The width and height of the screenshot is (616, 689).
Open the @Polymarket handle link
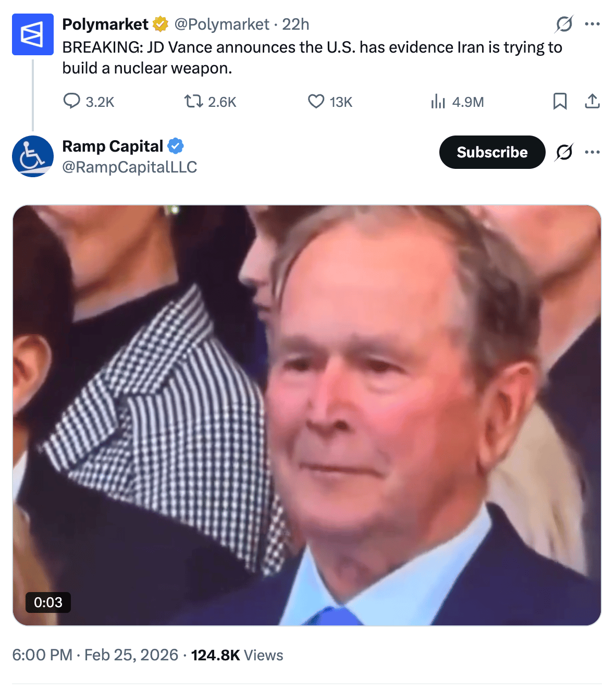pyautogui.click(x=221, y=24)
